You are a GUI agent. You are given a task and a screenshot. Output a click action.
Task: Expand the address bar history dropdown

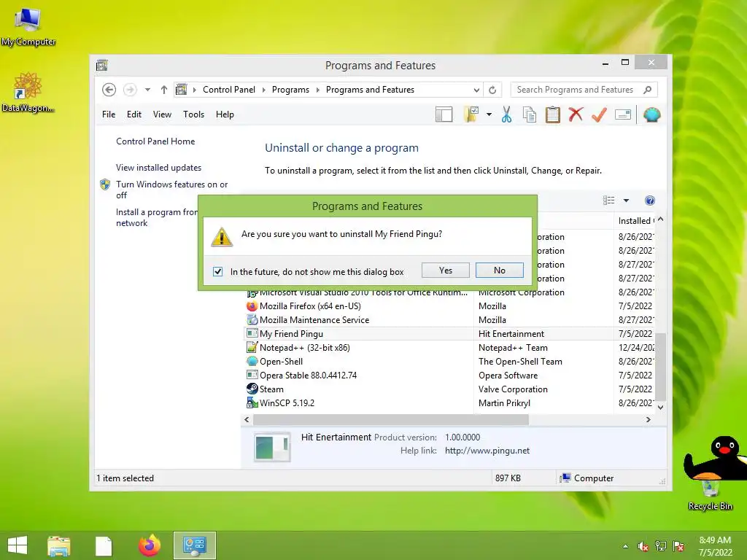pyautogui.click(x=476, y=90)
